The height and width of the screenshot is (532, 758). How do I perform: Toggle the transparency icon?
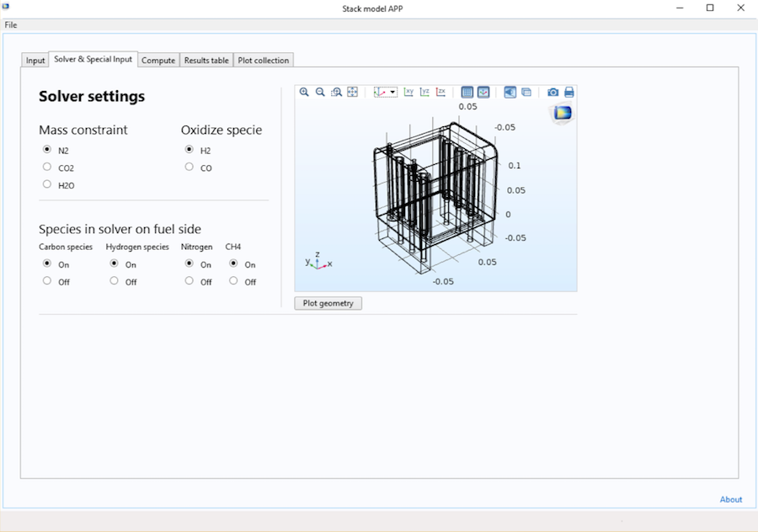coord(526,92)
